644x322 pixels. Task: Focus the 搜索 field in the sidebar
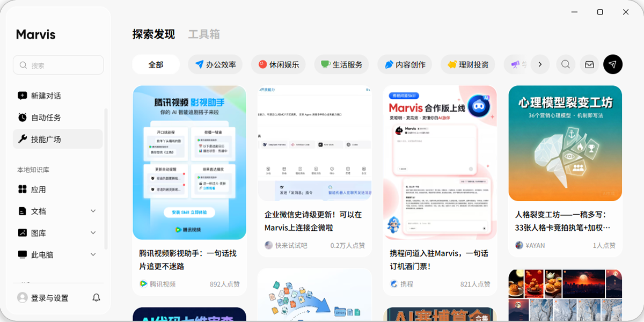point(58,65)
